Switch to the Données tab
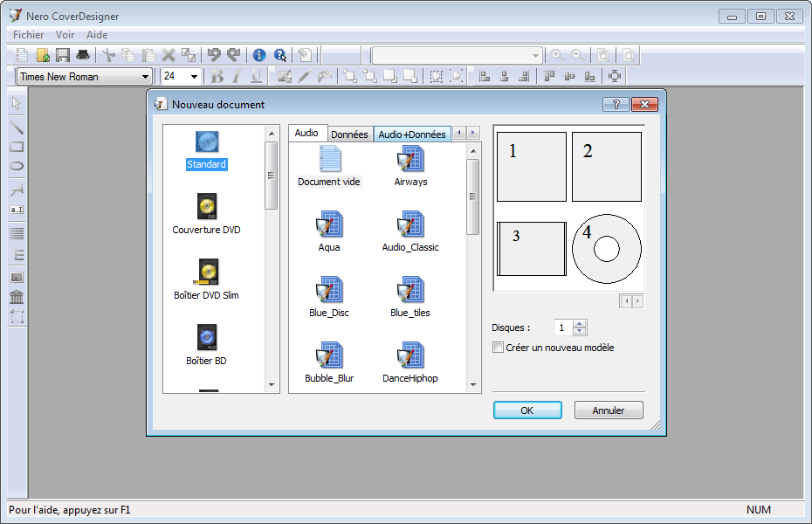The height and width of the screenshot is (524, 812). click(x=350, y=134)
